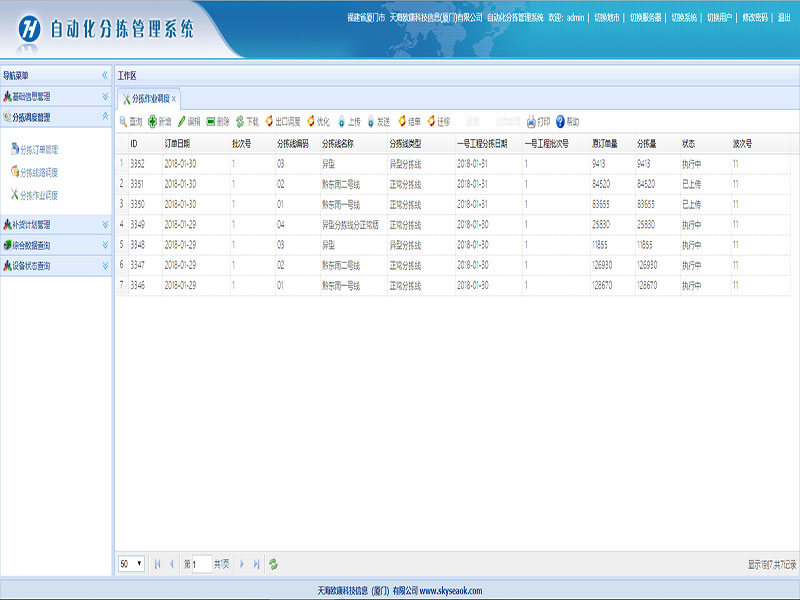
Task: Open the page size dropdown showing 50
Action: pos(131,564)
